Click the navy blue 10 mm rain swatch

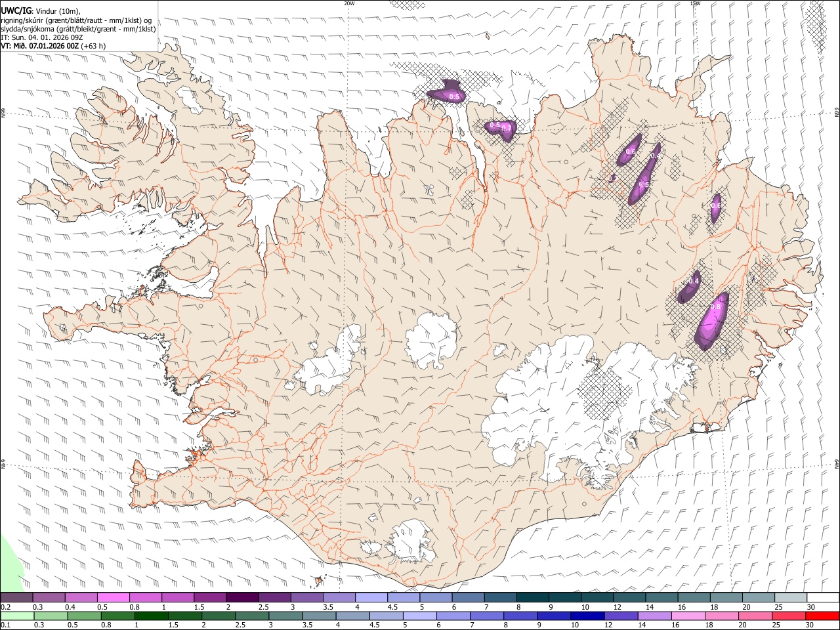click(x=587, y=616)
